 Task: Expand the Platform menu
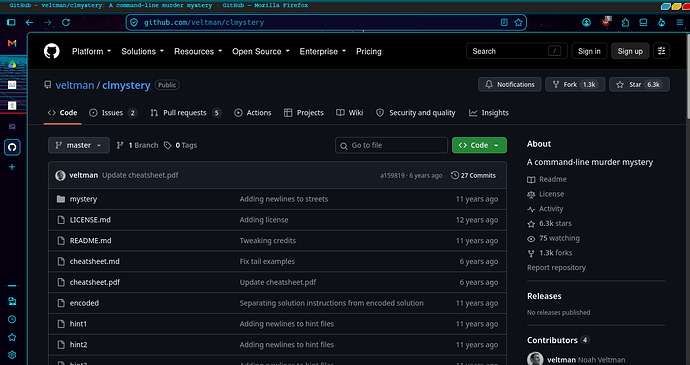92,52
